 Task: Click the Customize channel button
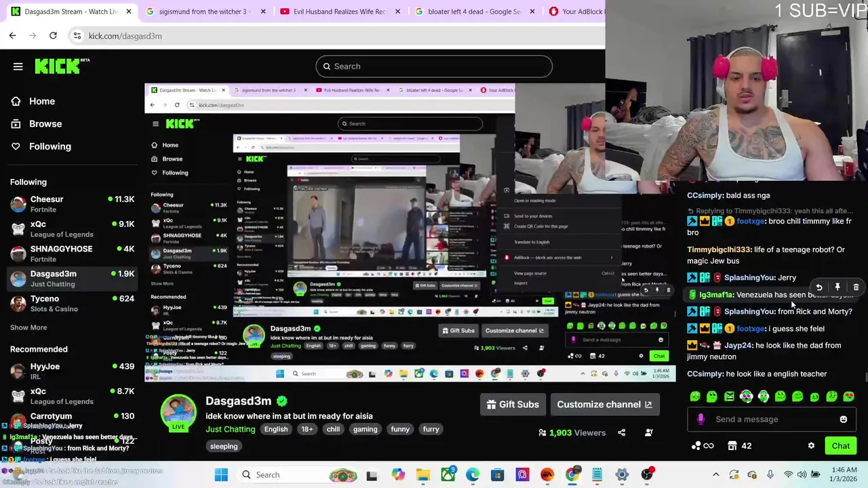coord(604,405)
